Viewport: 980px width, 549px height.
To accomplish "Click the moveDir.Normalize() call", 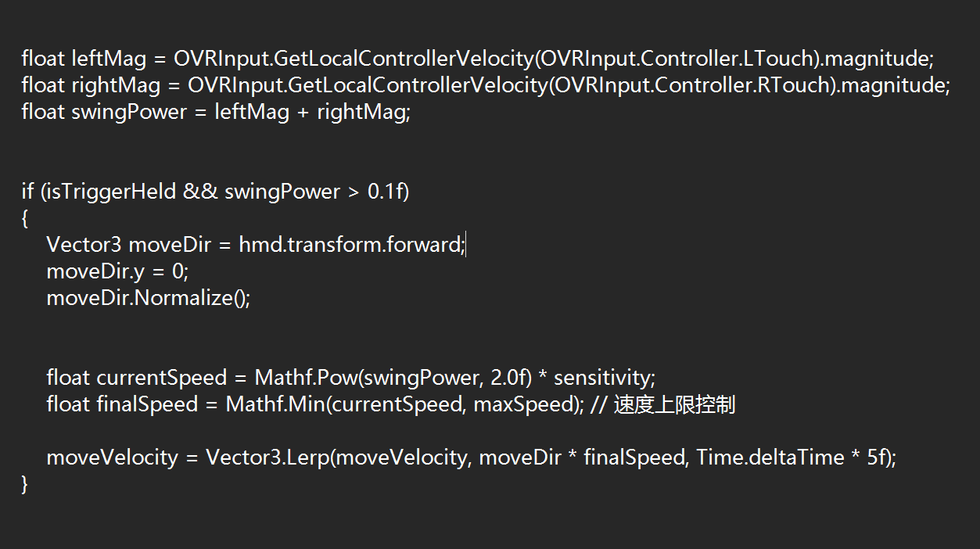I will [148, 298].
